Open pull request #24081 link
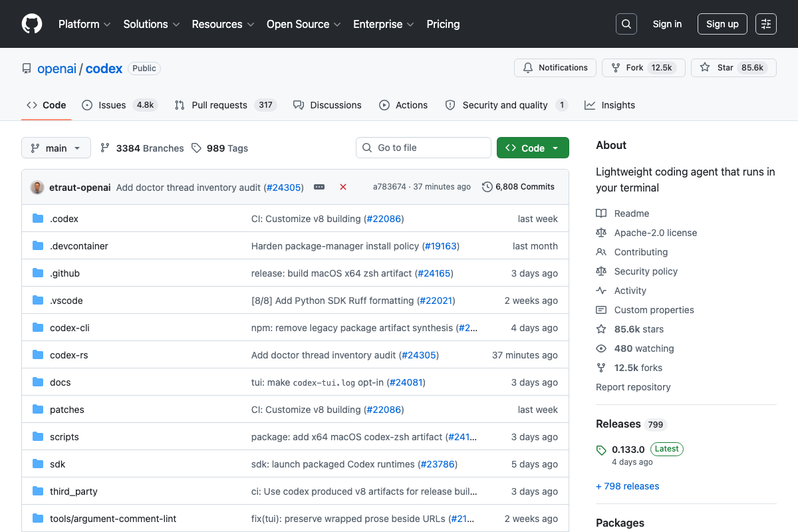This screenshot has height=532, width=798. tap(406, 382)
